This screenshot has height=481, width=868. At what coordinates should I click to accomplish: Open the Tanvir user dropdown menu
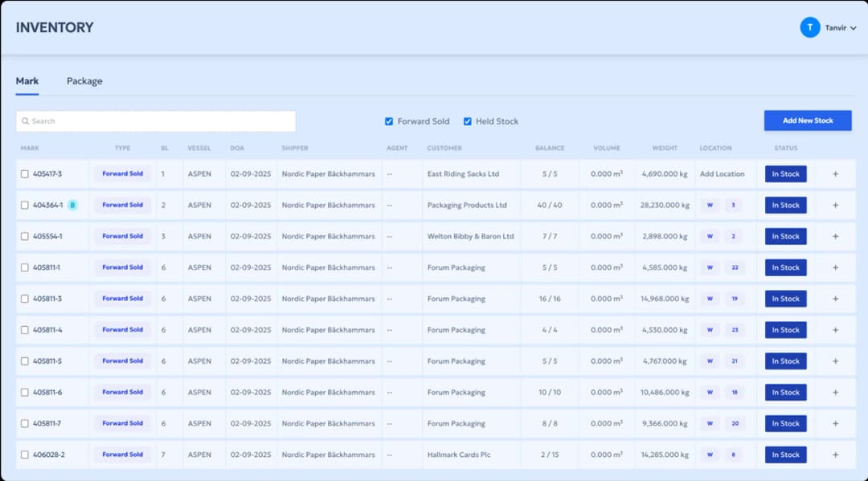(841, 28)
